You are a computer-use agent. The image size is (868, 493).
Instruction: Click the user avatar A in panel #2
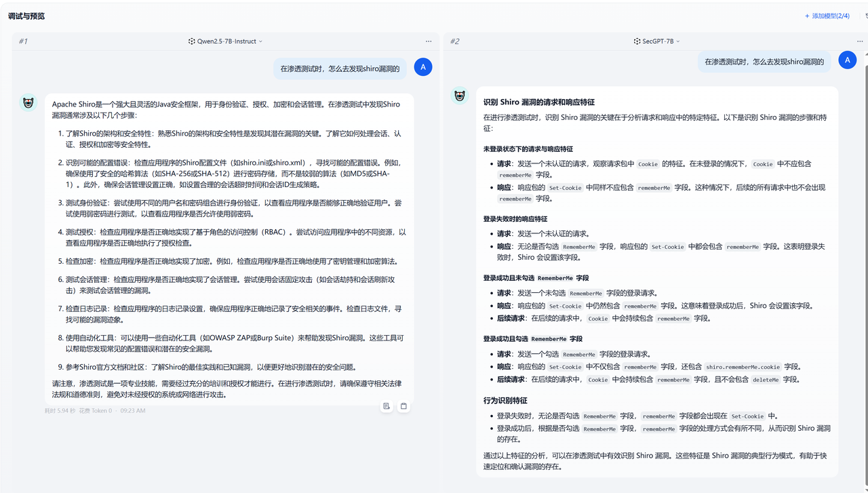tap(846, 60)
